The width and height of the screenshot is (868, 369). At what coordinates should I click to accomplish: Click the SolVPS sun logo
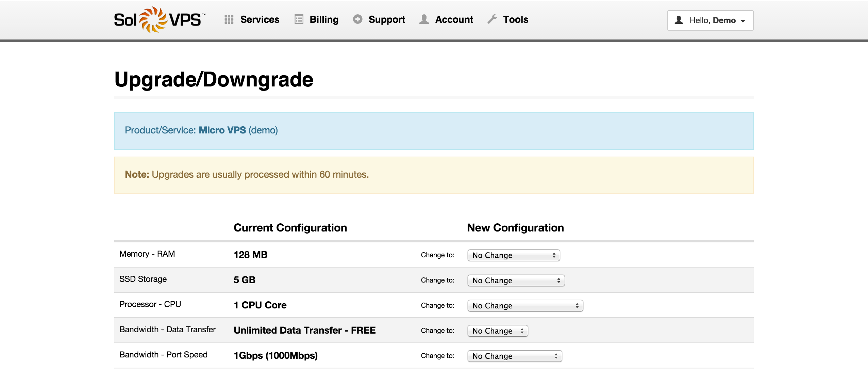(152, 19)
